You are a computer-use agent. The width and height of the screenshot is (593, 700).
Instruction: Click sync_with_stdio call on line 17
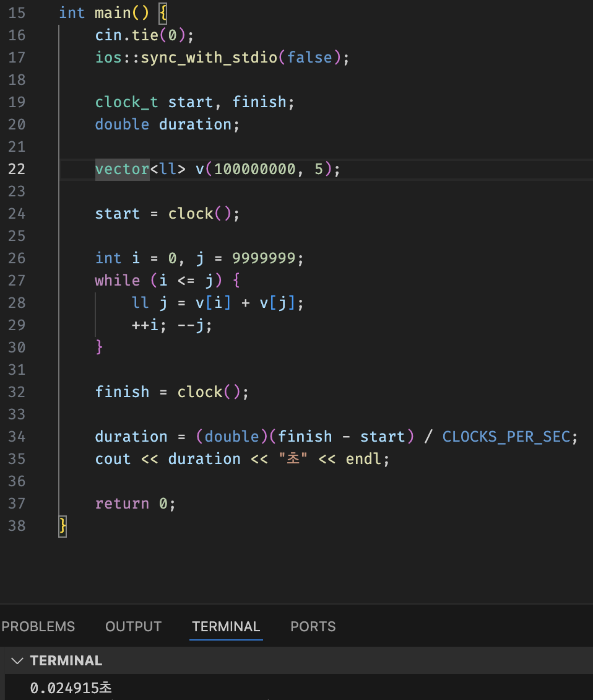pos(209,58)
